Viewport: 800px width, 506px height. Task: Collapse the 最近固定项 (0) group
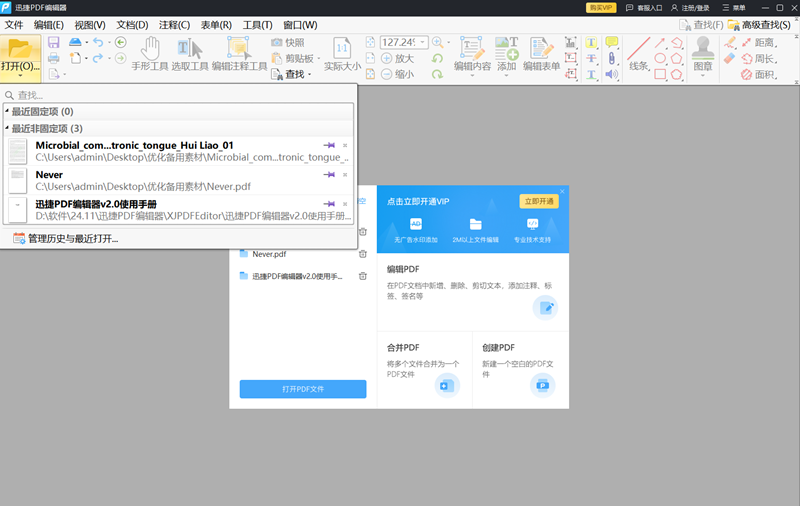7,111
